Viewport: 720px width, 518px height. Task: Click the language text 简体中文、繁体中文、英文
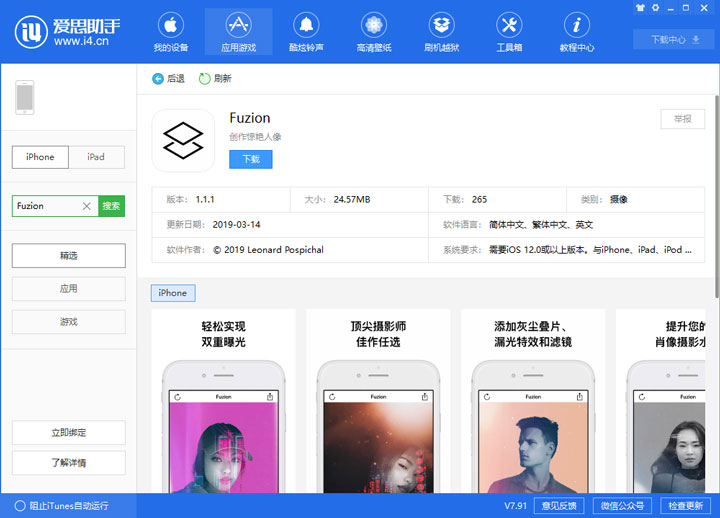pos(541,225)
